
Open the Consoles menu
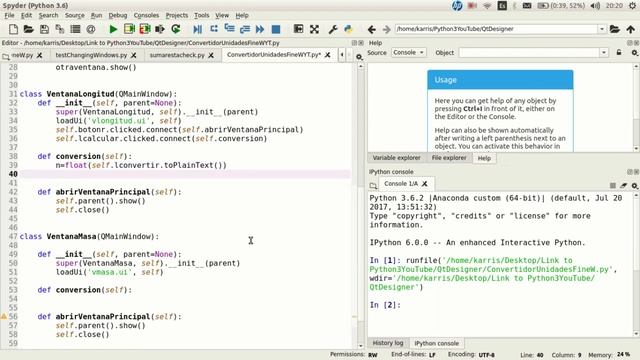tap(146, 16)
